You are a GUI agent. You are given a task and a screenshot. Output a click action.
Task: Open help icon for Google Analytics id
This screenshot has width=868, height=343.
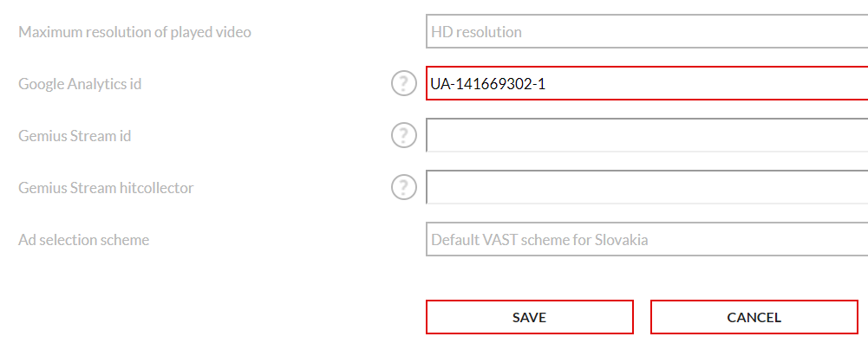tap(403, 83)
